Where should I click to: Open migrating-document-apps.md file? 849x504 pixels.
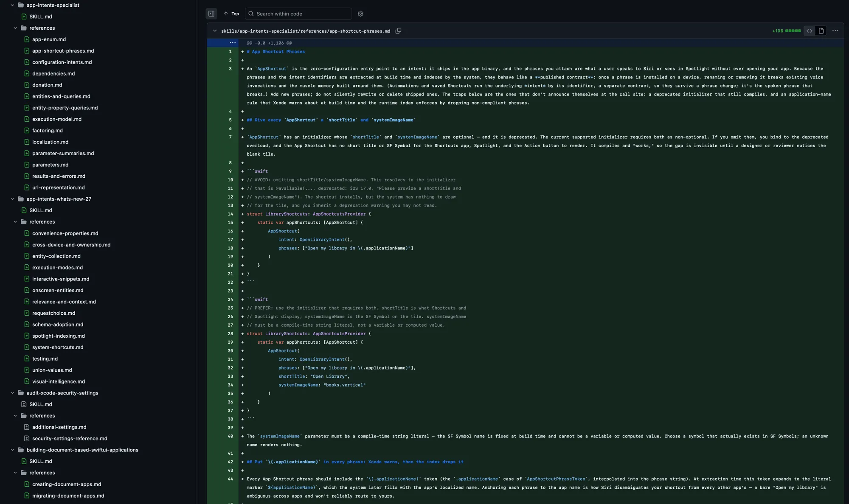(x=68, y=496)
